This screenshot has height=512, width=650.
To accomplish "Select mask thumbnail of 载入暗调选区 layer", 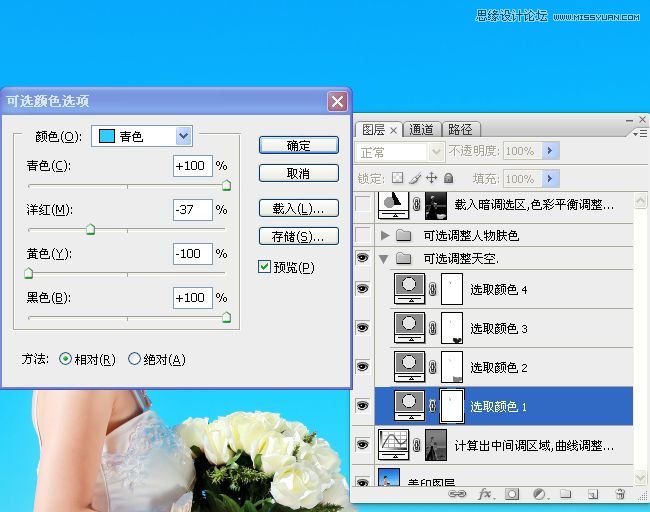I will tap(436, 205).
